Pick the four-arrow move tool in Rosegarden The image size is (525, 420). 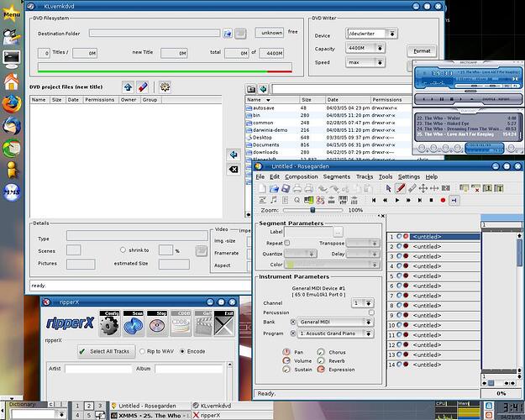point(423,188)
